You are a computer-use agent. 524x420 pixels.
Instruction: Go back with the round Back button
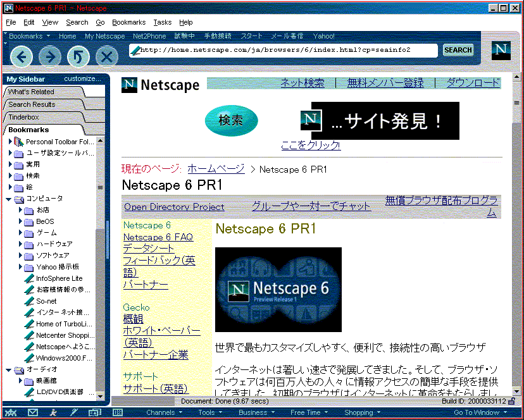coord(22,56)
